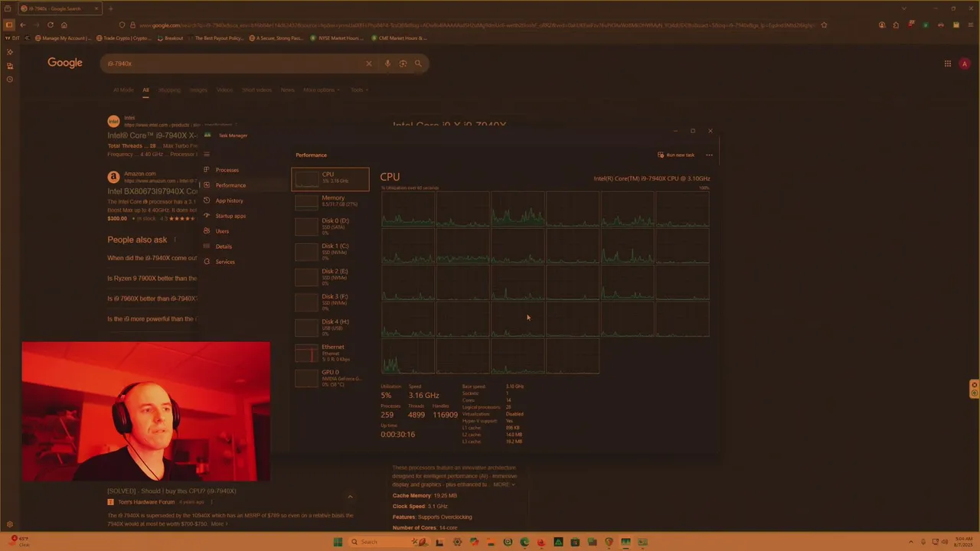Go back with browser back arrow
Viewport: 980px width, 551px height.
pos(23,24)
